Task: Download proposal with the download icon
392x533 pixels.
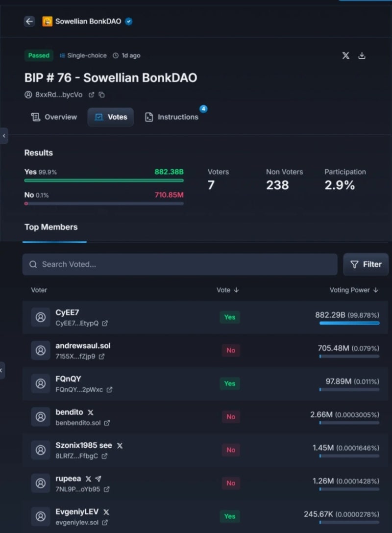Action: coord(362,55)
